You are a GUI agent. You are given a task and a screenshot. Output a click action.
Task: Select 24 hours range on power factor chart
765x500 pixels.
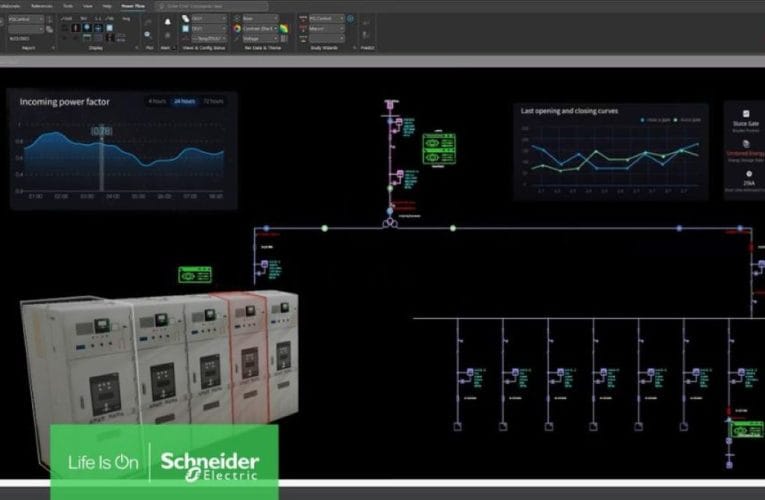184,101
